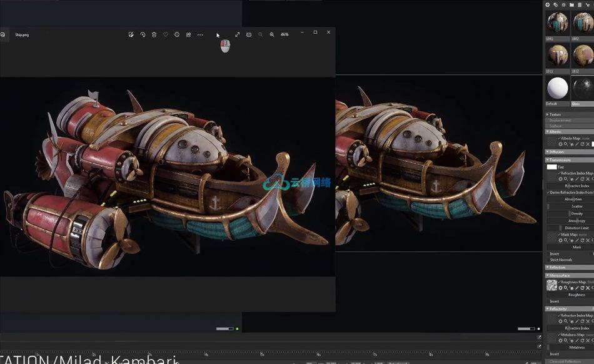Screen dimensions: 594x364
Task: Reload the Albedo Map texture
Action: (582, 144)
